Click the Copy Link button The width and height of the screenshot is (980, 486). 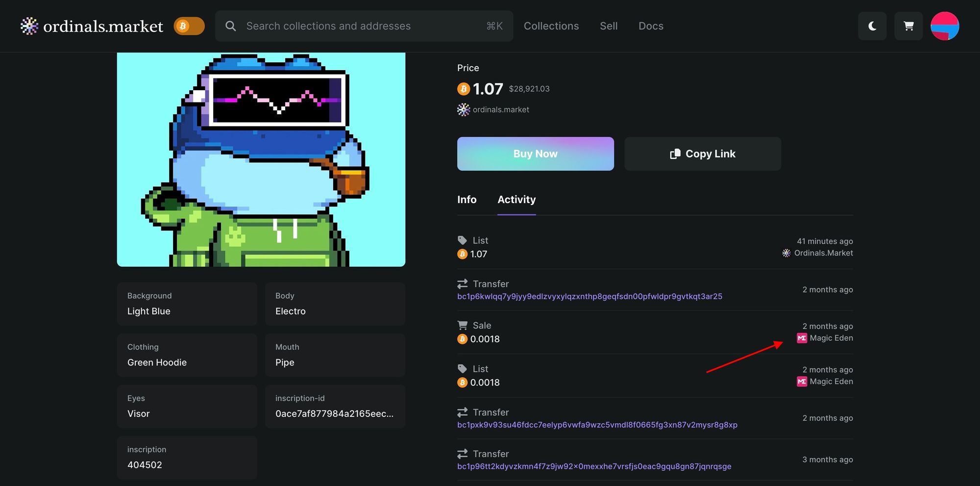[x=703, y=153]
